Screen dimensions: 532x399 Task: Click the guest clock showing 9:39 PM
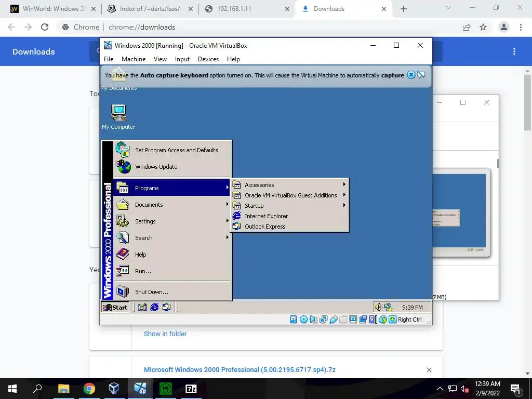pyautogui.click(x=412, y=308)
